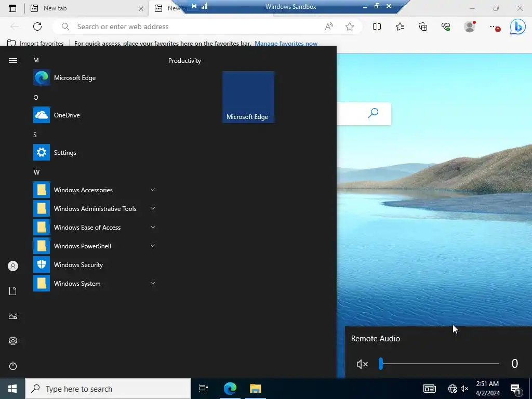Open Browser essentials heart icon
Image resolution: width=532 pixels, height=399 pixels.
coord(446,26)
